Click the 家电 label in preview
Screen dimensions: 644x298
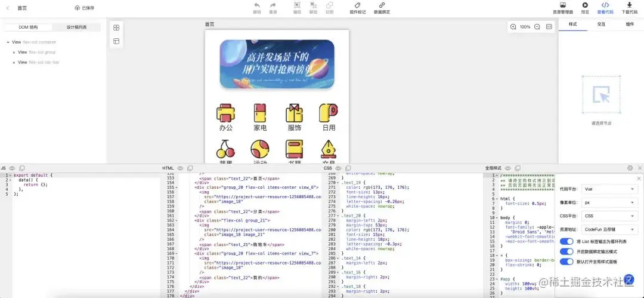pos(260,128)
